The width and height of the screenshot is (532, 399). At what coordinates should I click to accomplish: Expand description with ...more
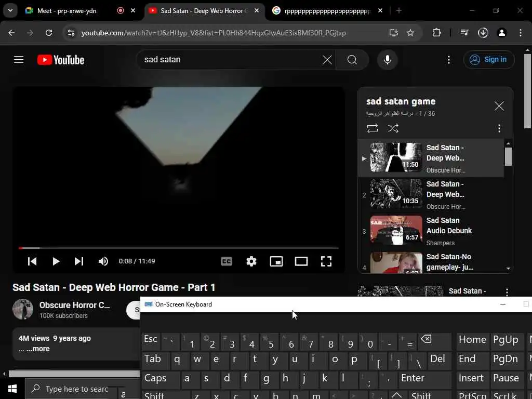(38, 349)
